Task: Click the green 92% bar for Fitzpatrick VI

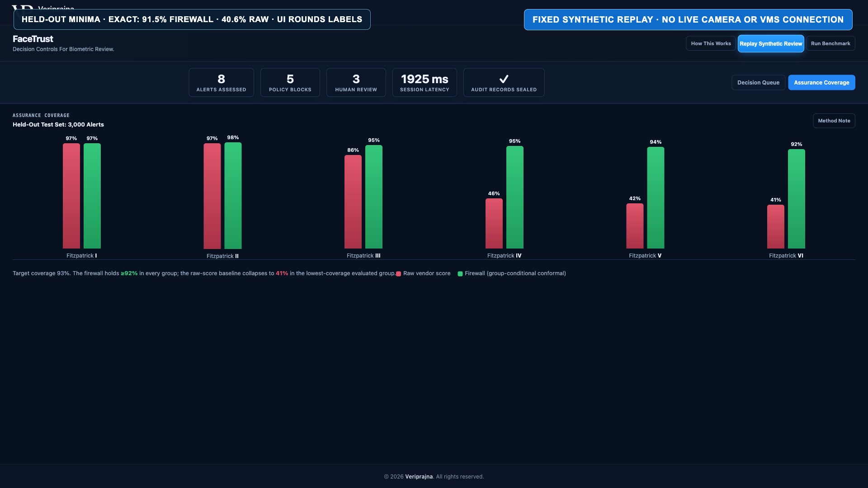Action: (797, 199)
